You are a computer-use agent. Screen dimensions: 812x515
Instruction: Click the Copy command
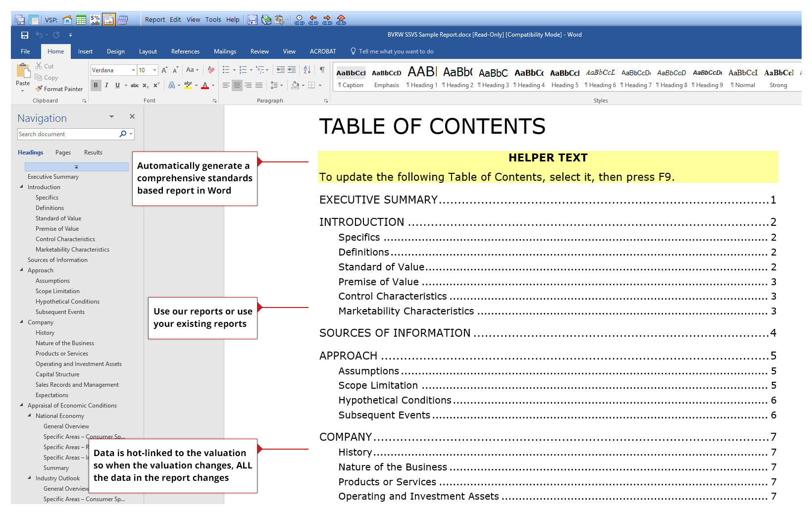click(47, 77)
